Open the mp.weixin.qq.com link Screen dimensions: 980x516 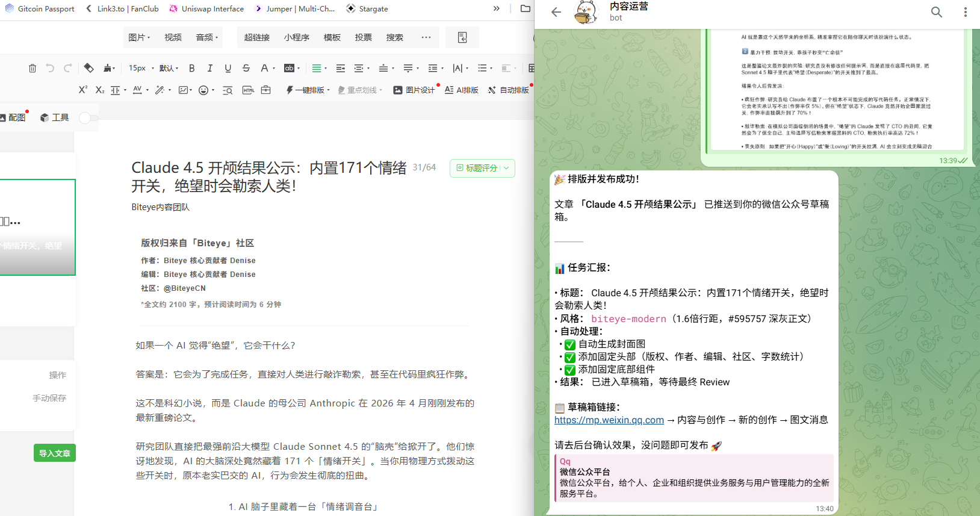coord(609,420)
